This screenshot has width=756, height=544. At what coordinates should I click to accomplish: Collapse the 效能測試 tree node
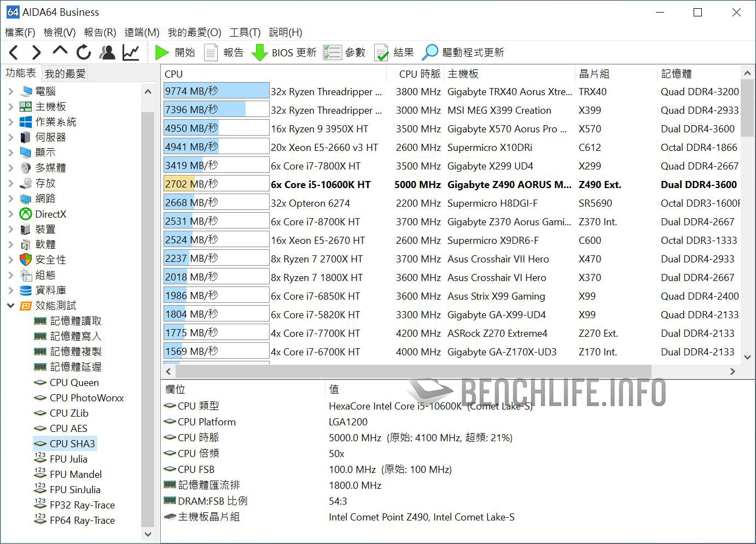pyautogui.click(x=11, y=306)
